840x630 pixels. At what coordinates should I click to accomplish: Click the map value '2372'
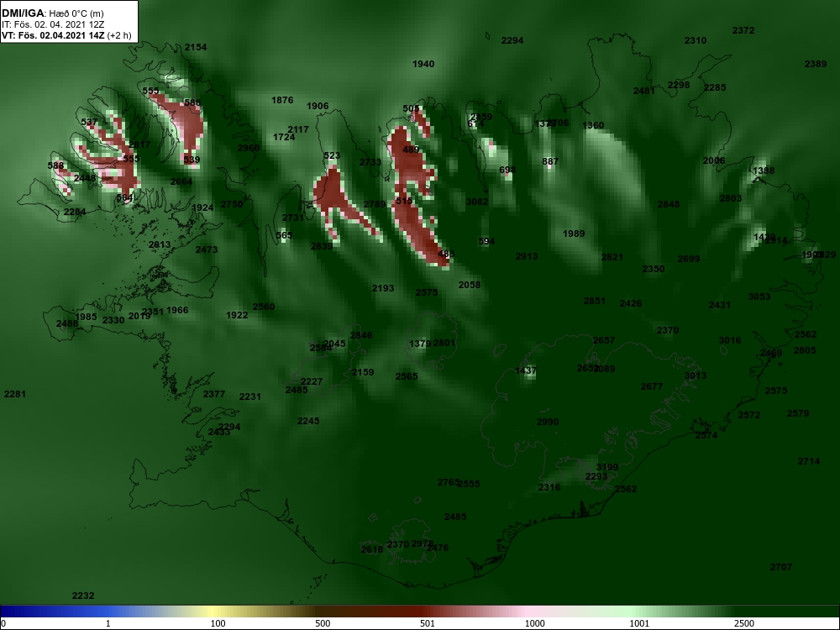[x=743, y=30]
